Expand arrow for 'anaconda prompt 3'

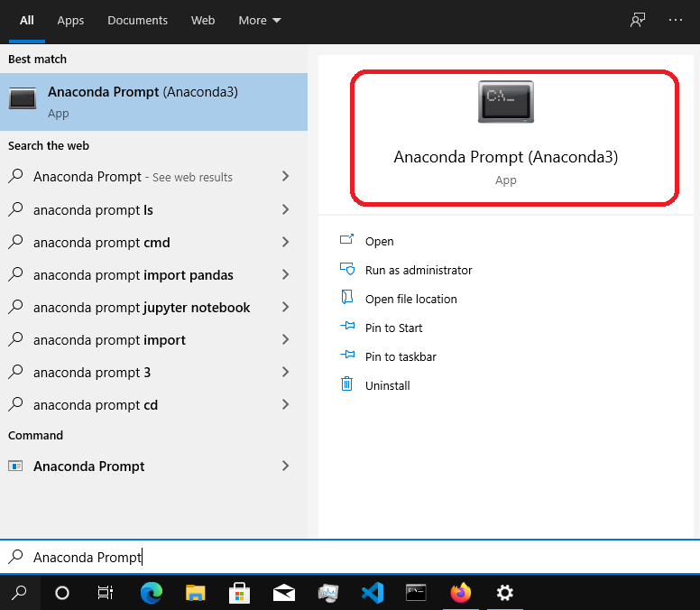coord(286,372)
